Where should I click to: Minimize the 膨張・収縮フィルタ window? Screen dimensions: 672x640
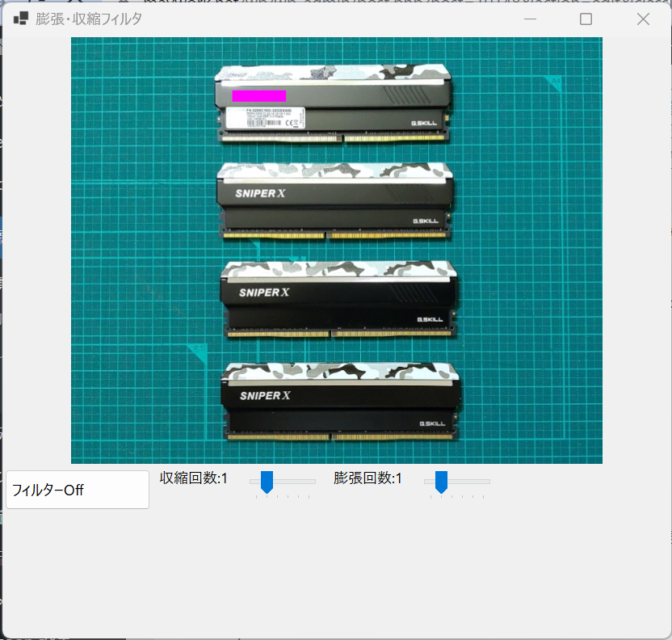(x=530, y=19)
